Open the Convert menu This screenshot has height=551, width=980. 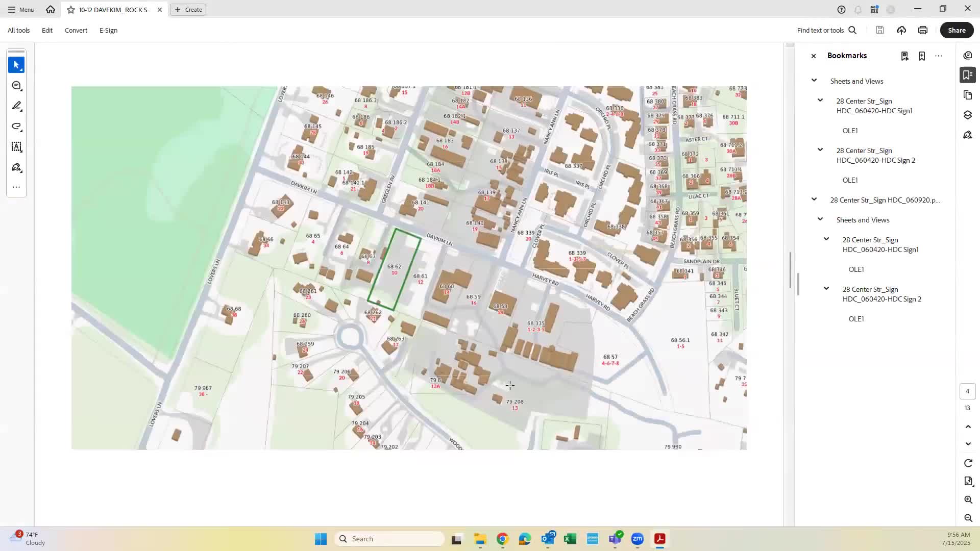point(76,30)
